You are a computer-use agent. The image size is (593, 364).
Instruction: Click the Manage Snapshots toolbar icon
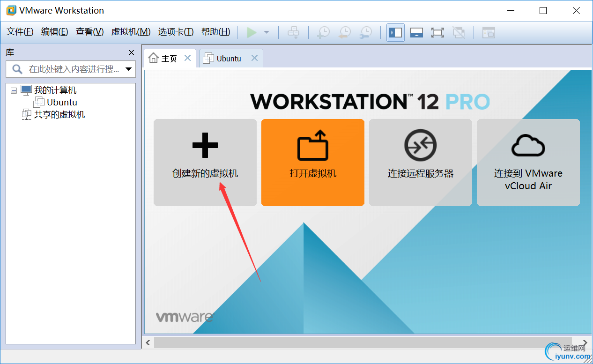[365, 32]
